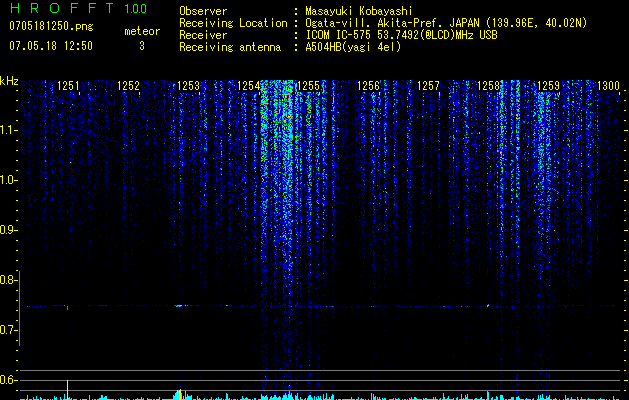Click the 1258 time marker
This screenshot has height=400, width=629.
(x=488, y=85)
